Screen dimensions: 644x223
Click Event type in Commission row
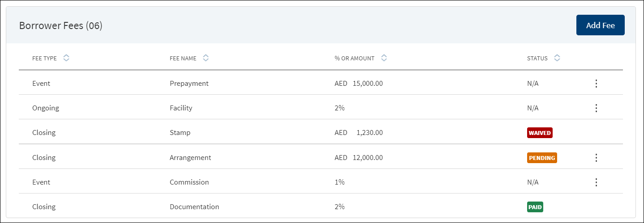click(41, 182)
